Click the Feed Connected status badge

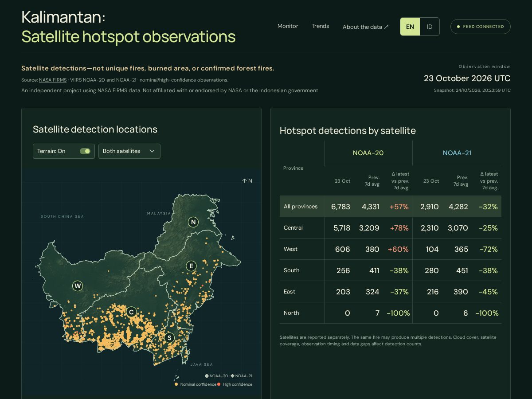(x=481, y=27)
